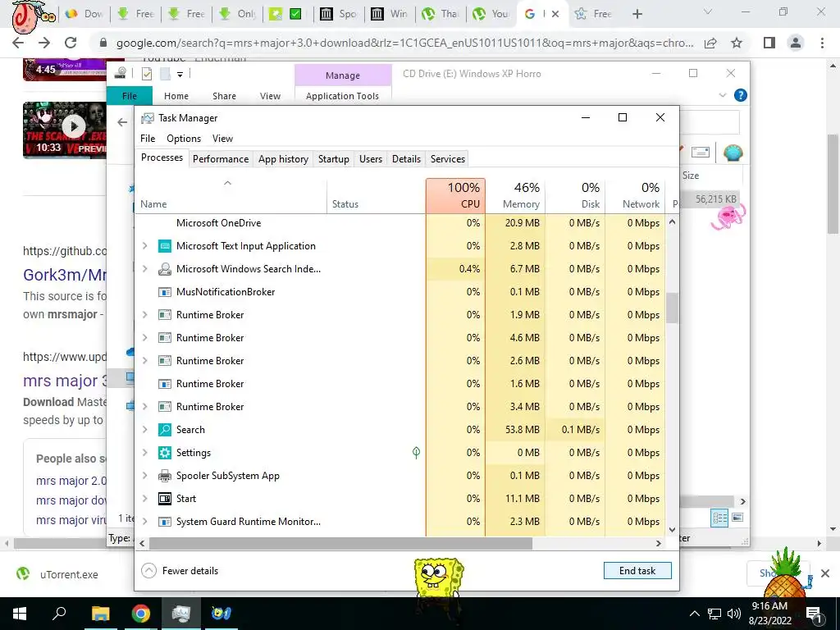The height and width of the screenshot is (630, 840).
Task: Click the network tray icon
Action: pos(714,614)
